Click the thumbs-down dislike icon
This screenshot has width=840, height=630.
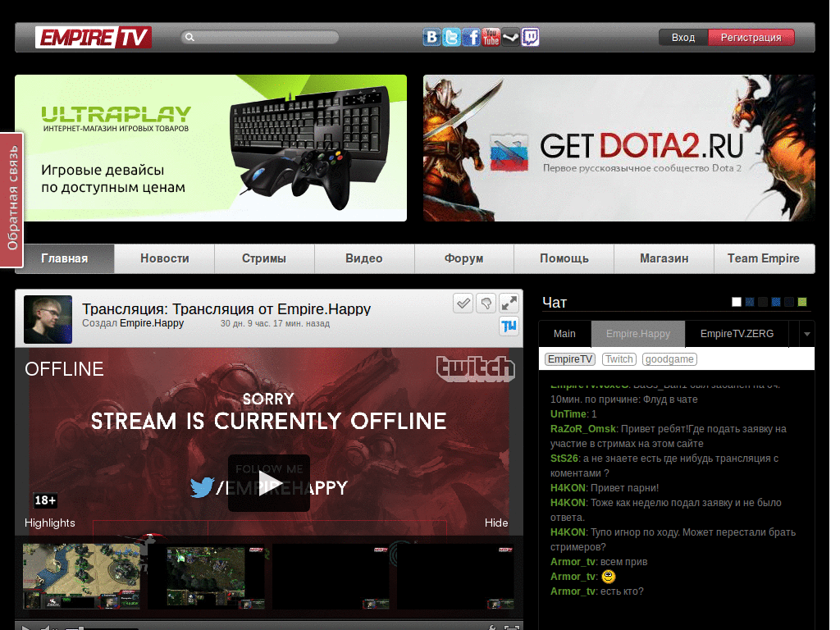tap(486, 304)
